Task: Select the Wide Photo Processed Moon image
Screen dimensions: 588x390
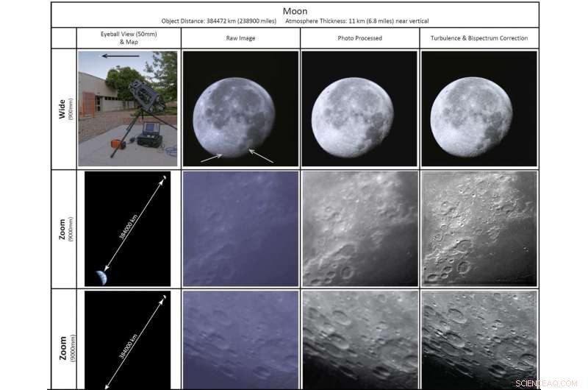Action: [x=359, y=108]
